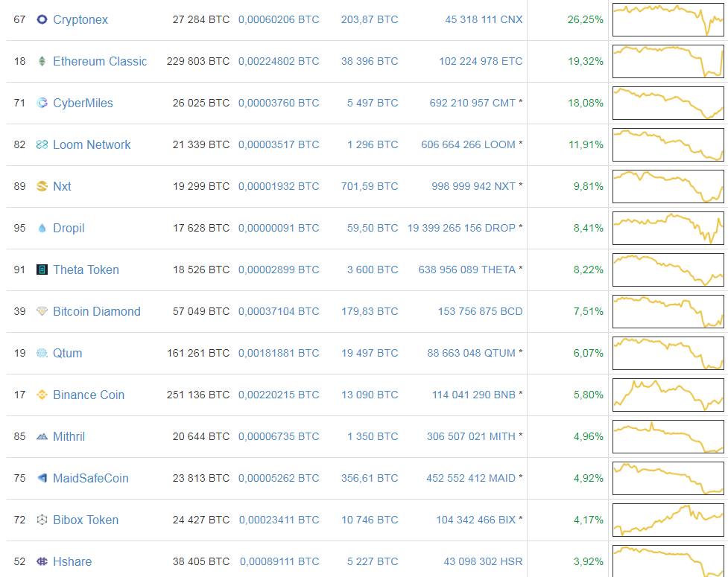The image size is (728, 577).
Task: Click the Theta Token price sparkline chart
Action: tap(668, 270)
